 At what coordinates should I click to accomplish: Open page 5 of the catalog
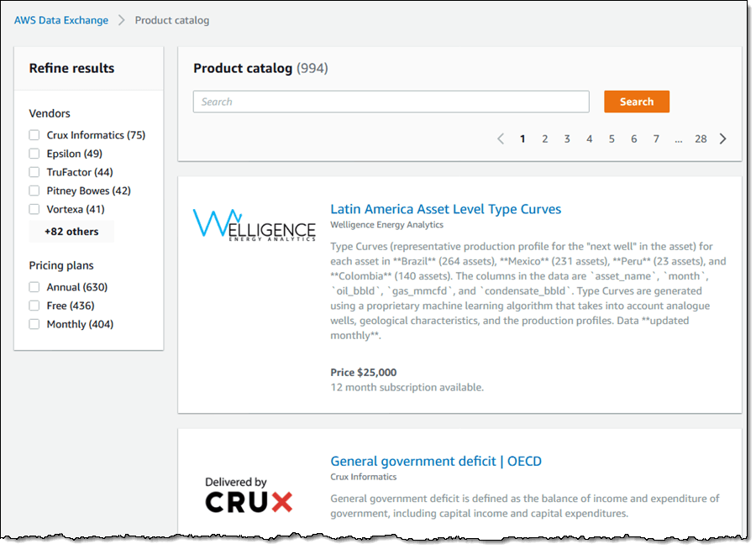612,139
